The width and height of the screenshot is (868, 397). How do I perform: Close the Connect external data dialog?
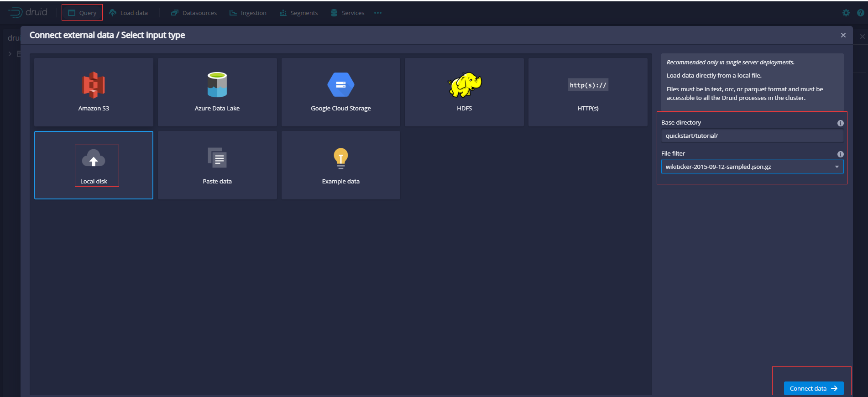843,35
